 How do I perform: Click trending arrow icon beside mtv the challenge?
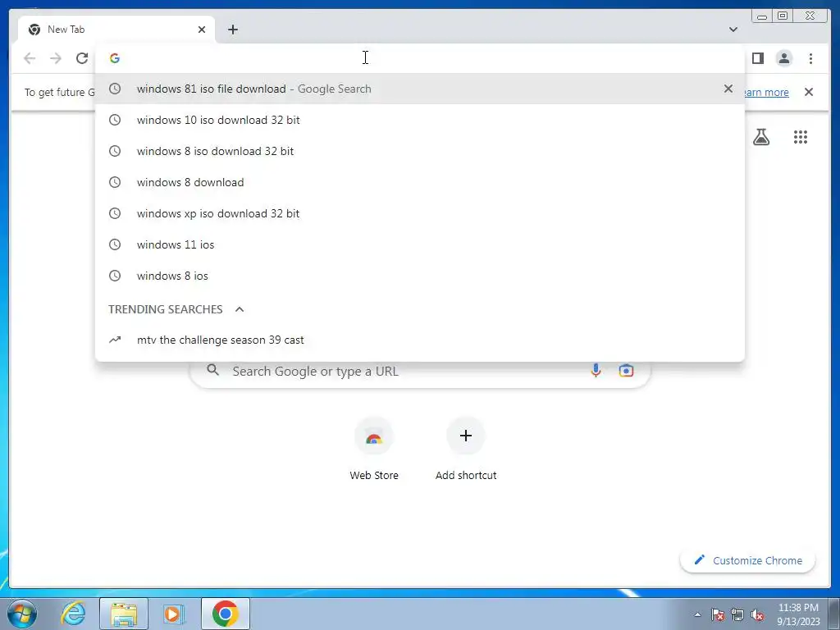115,340
